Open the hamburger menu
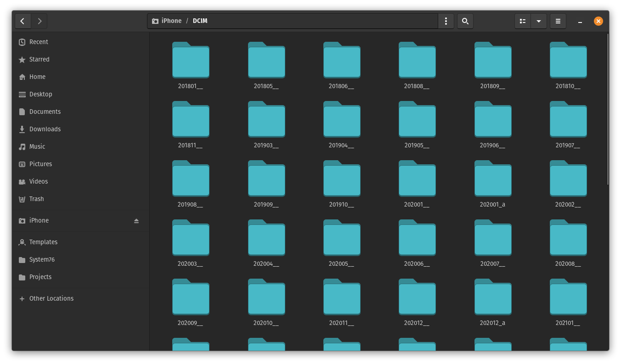 tap(558, 21)
